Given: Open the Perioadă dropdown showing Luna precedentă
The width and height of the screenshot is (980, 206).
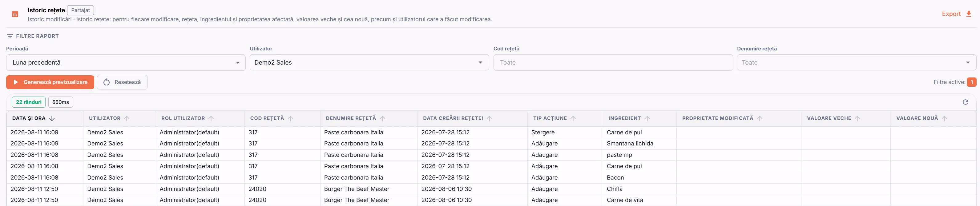Looking at the screenshot, I should (126, 63).
